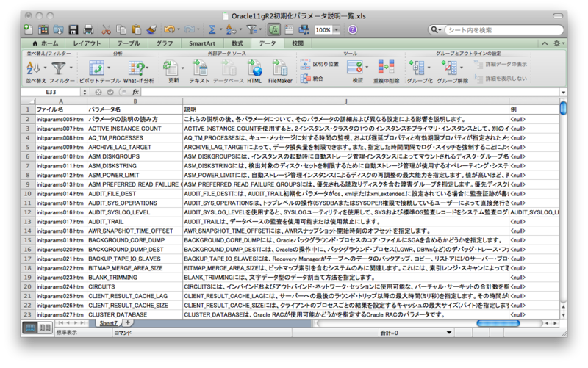Save the workbook with the floppy icon
This screenshot has width=588, height=368.
coord(73,29)
